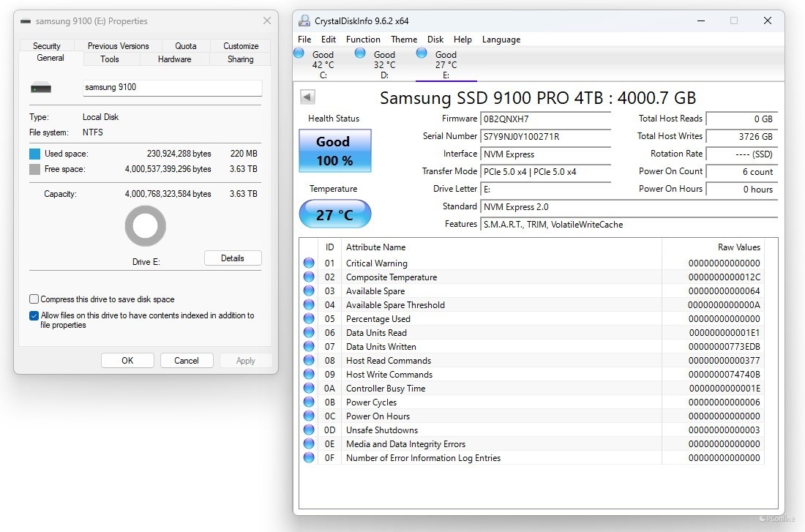The height and width of the screenshot is (532, 805).
Task: Click the Good 100% health status box
Action: pos(334,151)
